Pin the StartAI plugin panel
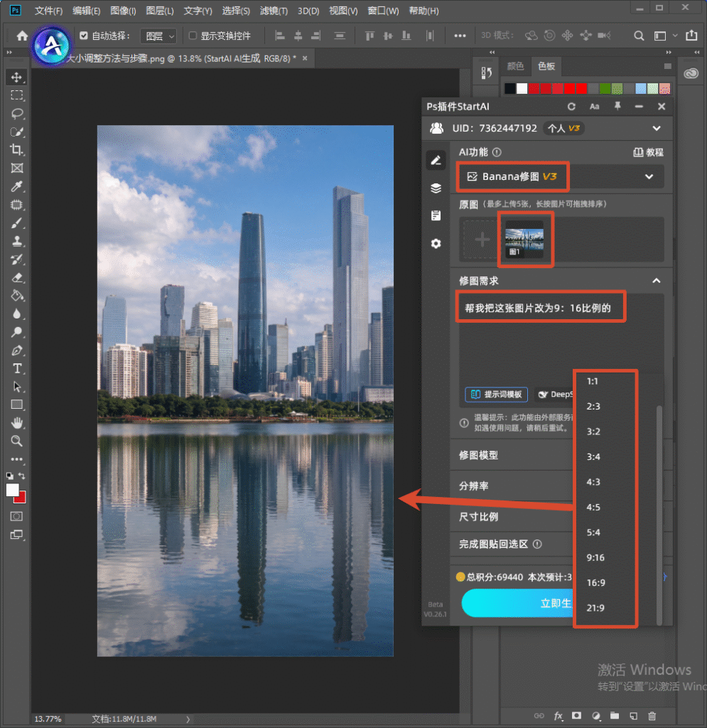 (617, 107)
